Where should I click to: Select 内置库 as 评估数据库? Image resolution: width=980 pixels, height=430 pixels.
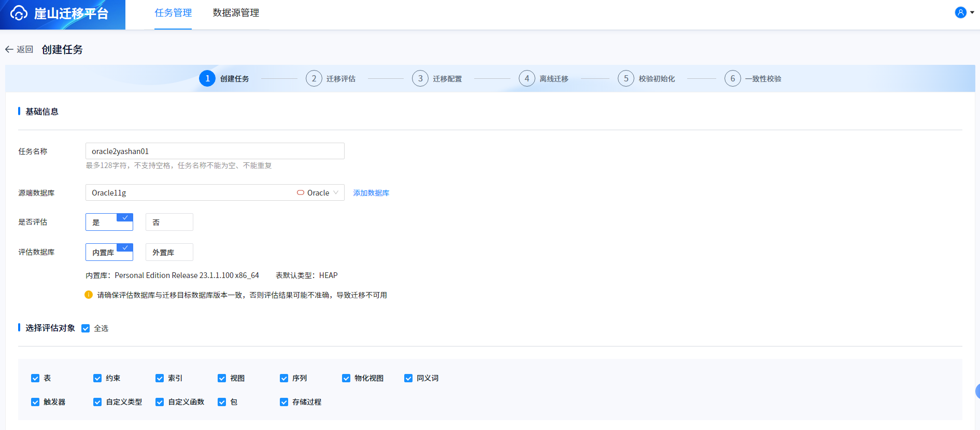(109, 252)
